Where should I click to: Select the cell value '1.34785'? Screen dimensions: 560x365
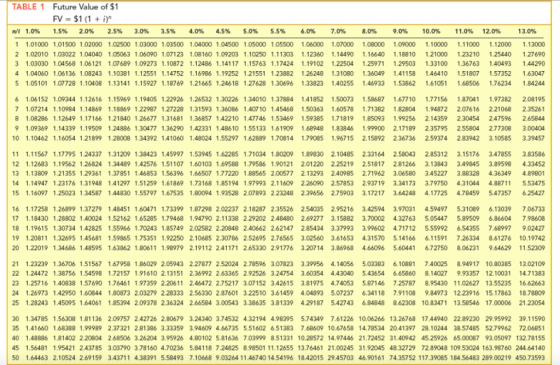click(37, 318)
